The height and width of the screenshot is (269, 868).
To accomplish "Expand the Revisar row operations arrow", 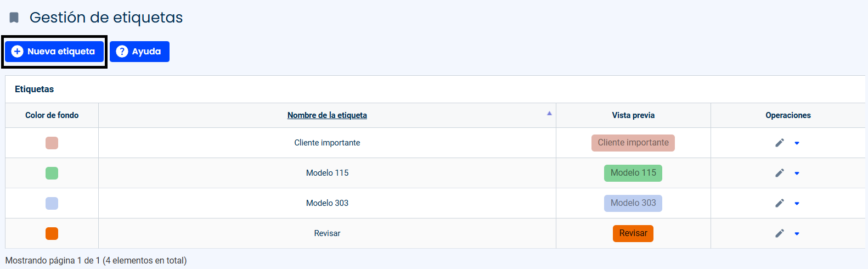I will coord(797,234).
